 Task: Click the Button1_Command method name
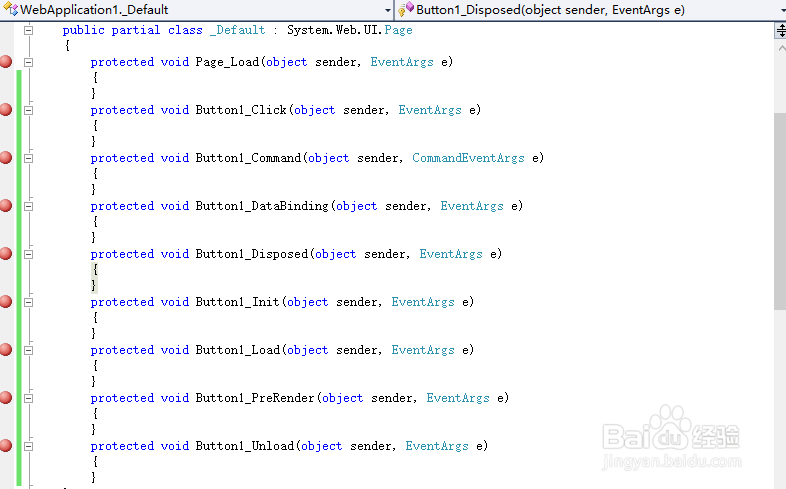pos(248,158)
